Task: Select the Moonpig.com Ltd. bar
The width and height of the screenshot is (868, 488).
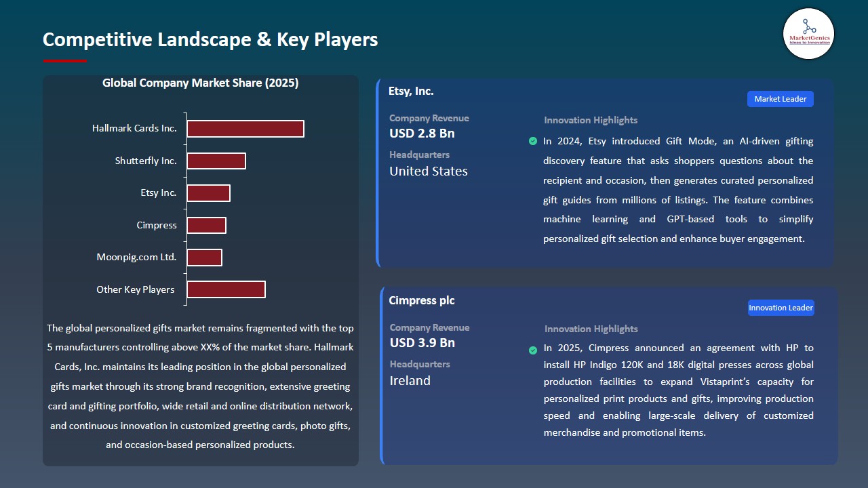Action: click(205, 258)
